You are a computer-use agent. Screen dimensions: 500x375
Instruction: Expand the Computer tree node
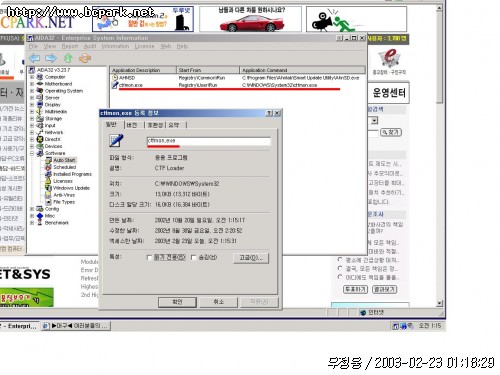tap(32, 77)
